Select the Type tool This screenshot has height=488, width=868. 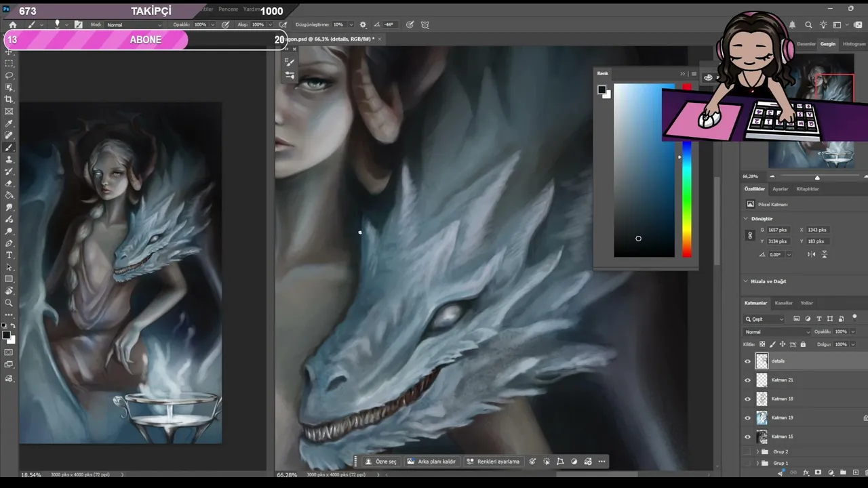(9, 256)
